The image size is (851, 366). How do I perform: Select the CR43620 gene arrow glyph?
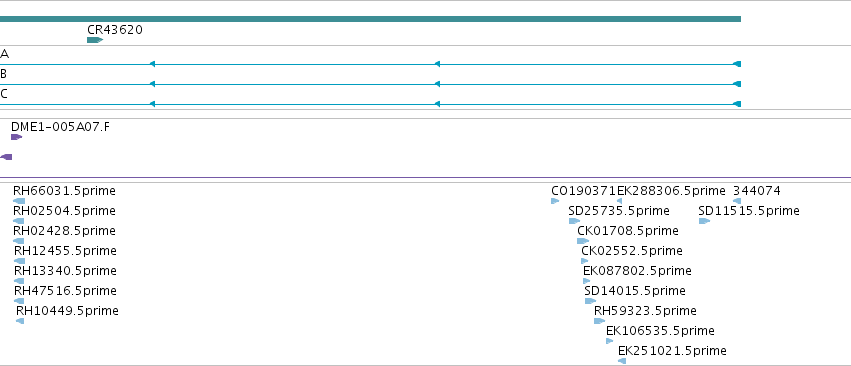click(x=95, y=40)
